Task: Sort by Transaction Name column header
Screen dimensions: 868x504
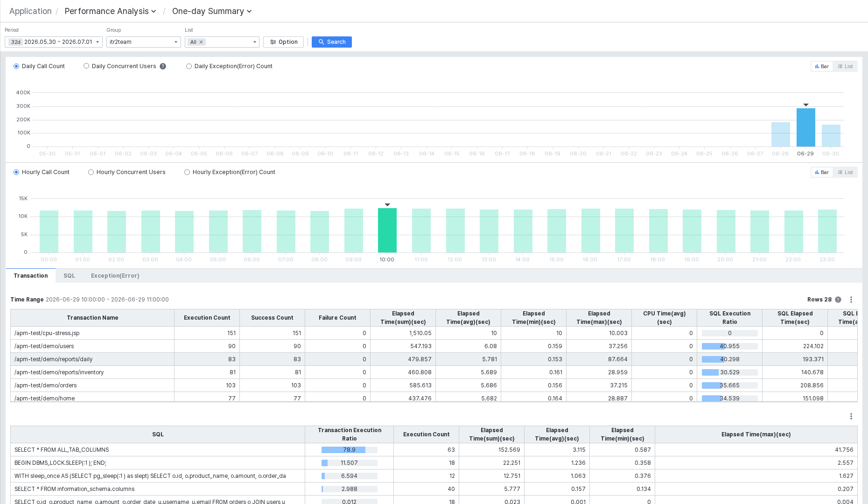Action: click(92, 318)
